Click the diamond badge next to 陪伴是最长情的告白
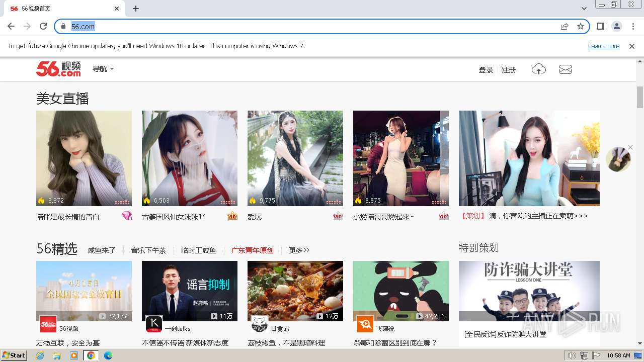 127,216
